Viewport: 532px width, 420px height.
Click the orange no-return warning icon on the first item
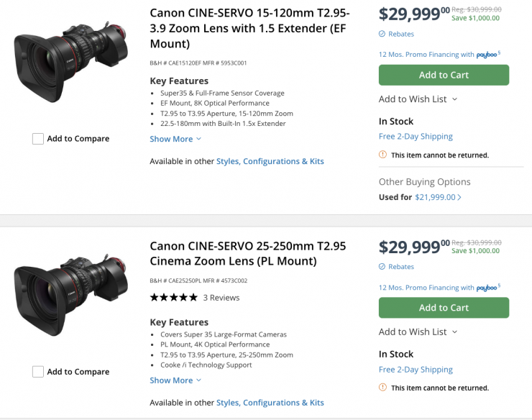[x=382, y=155]
